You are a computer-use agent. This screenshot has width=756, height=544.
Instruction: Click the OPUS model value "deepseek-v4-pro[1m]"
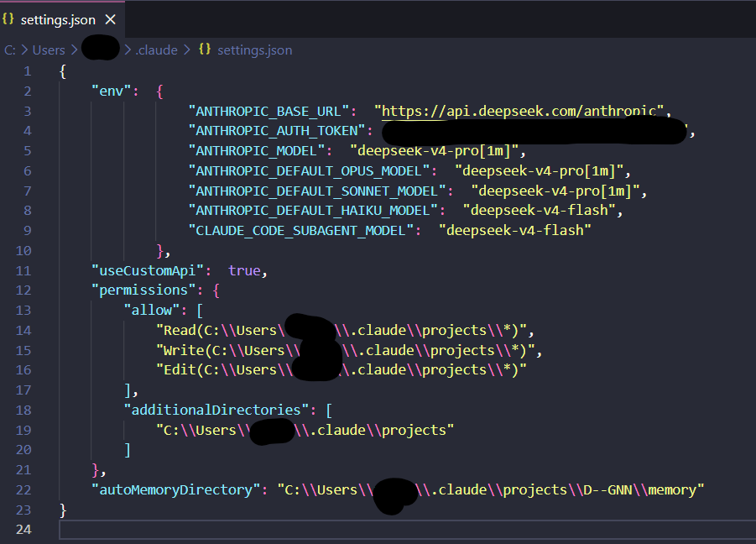pos(539,170)
